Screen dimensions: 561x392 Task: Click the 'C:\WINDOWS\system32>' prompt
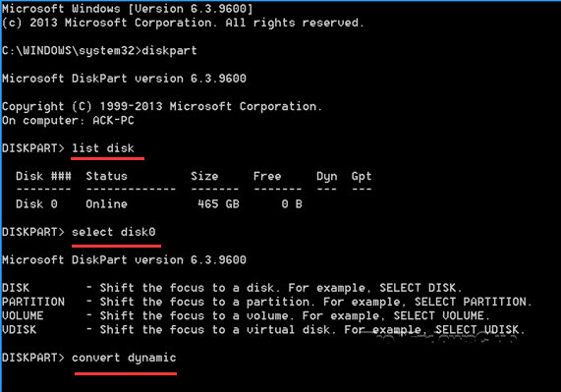point(72,51)
